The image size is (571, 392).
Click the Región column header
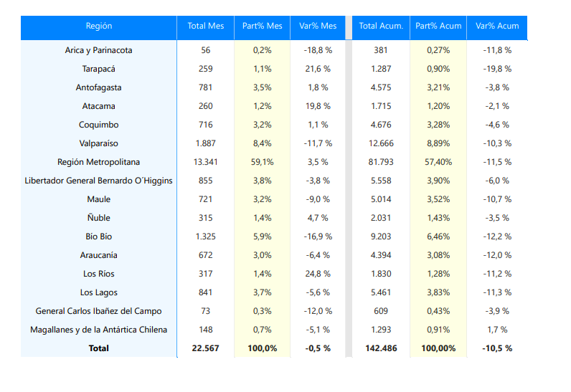(x=99, y=27)
